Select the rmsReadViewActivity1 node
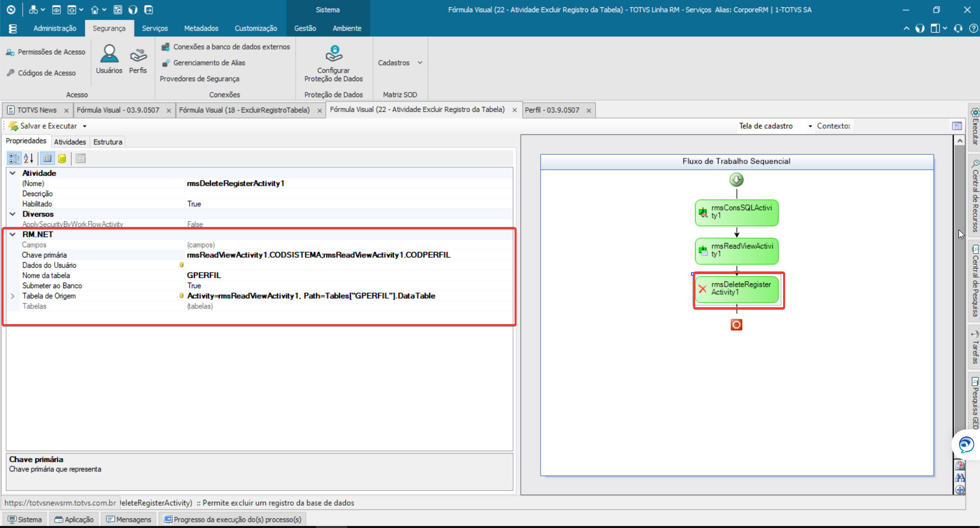 (x=737, y=251)
